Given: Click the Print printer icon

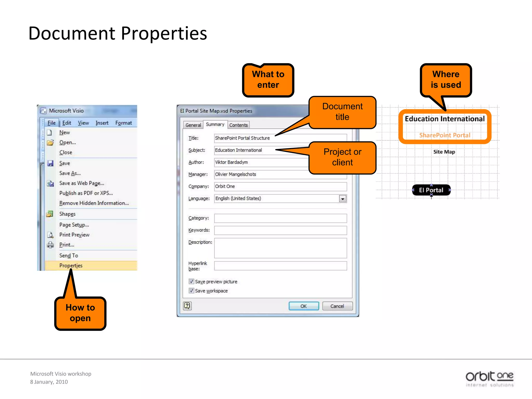Looking at the screenshot, I should tap(50, 245).
